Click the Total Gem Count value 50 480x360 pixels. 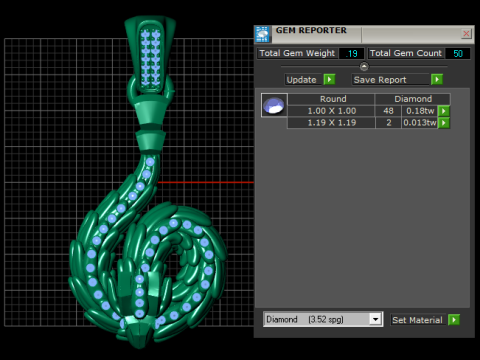pyautogui.click(x=458, y=54)
